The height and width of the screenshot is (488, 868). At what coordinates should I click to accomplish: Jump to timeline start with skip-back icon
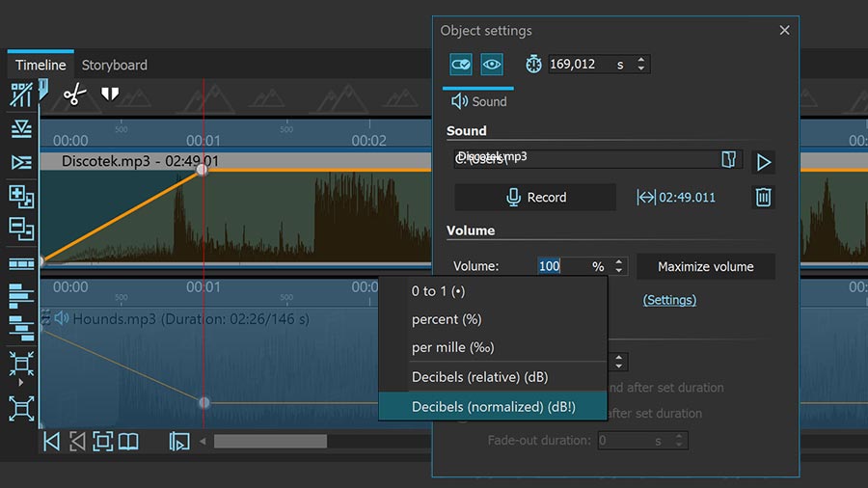coord(52,441)
